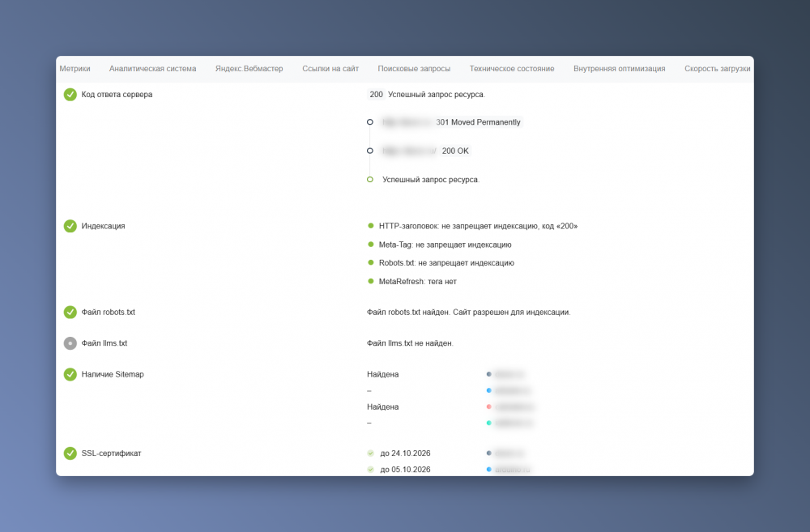Open Техническое состояние tab
This screenshot has height=532, width=810.
(511, 69)
